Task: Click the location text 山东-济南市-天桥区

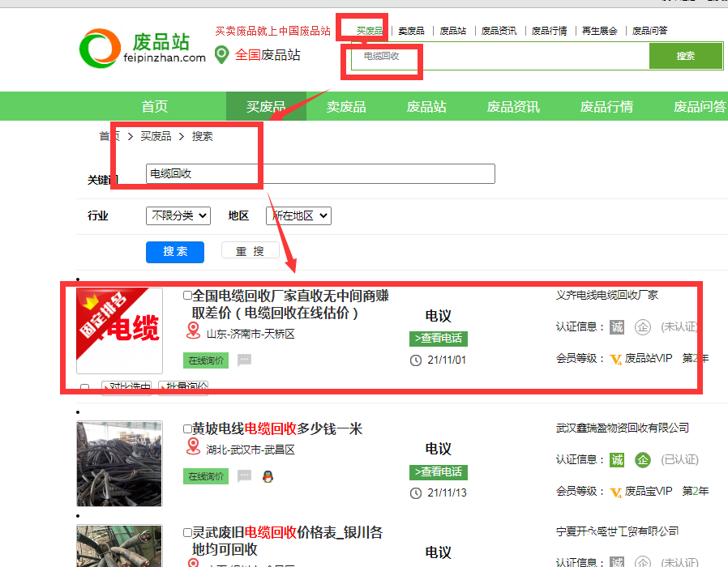Action: pyautogui.click(x=251, y=334)
